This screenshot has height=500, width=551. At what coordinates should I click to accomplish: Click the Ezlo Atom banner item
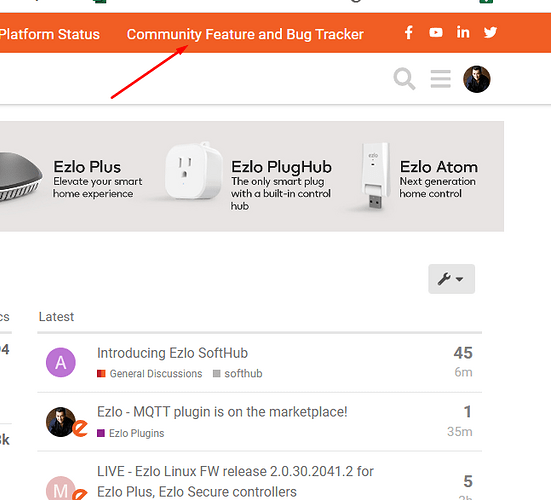click(420, 177)
